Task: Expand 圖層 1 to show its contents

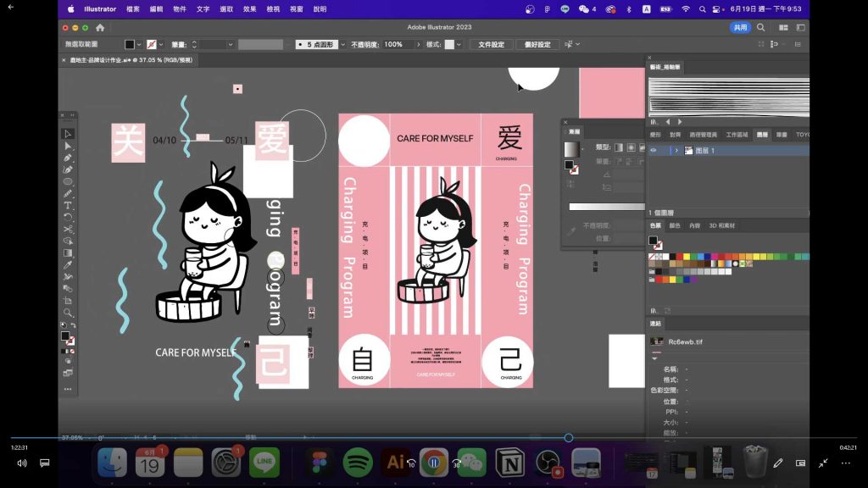Action: [x=676, y=150]
